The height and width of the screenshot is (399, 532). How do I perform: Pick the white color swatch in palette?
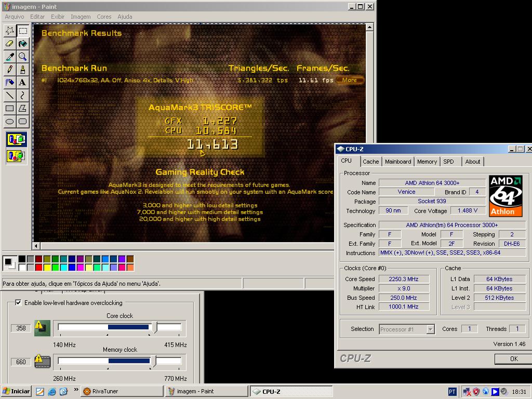(x=22, y=268)
